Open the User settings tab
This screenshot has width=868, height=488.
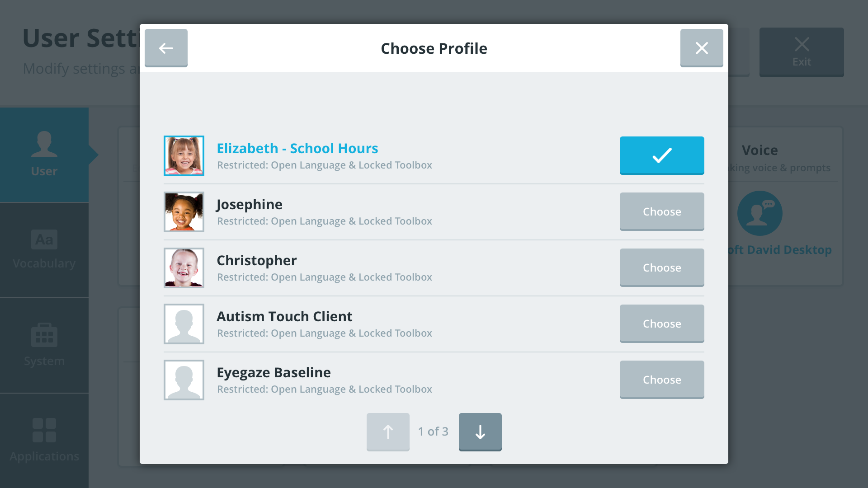coord(44,155)
